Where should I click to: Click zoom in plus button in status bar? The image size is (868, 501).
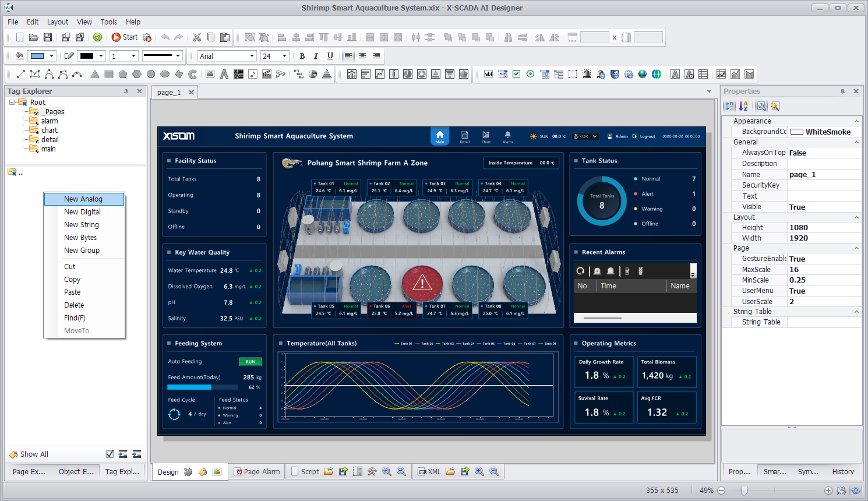(x=828, y=491)
